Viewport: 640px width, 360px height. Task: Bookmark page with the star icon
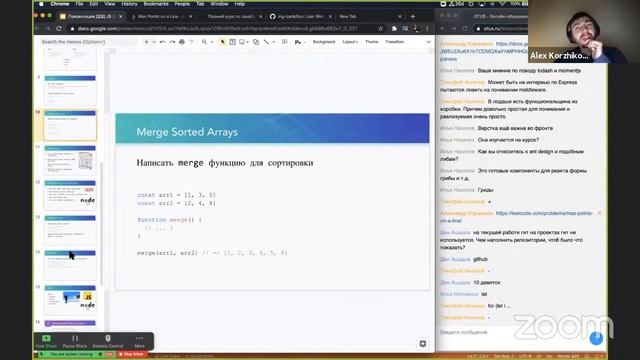pyautogui.click(x=380, y=29)
